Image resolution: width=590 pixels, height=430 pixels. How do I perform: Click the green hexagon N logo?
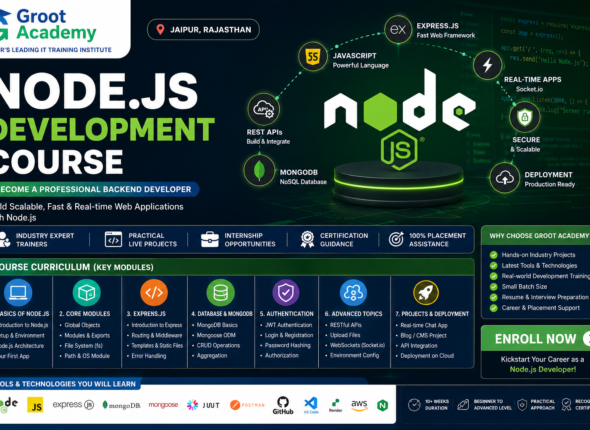[383, 405]
